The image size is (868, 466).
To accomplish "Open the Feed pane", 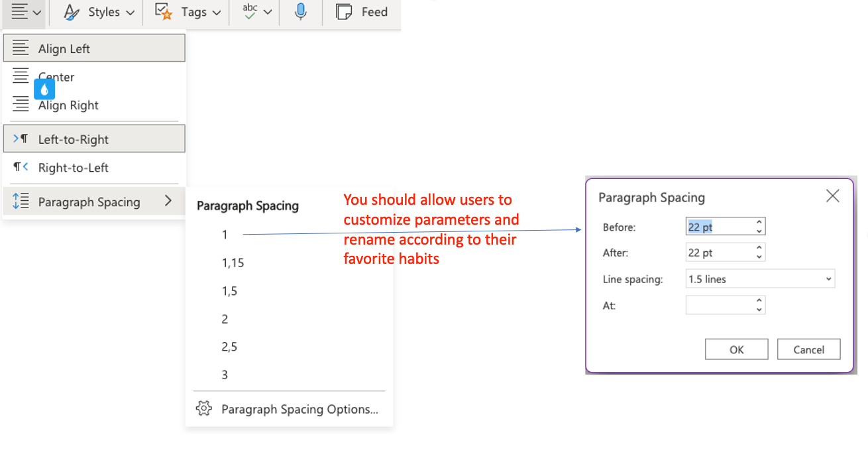I will click(362, 12).
